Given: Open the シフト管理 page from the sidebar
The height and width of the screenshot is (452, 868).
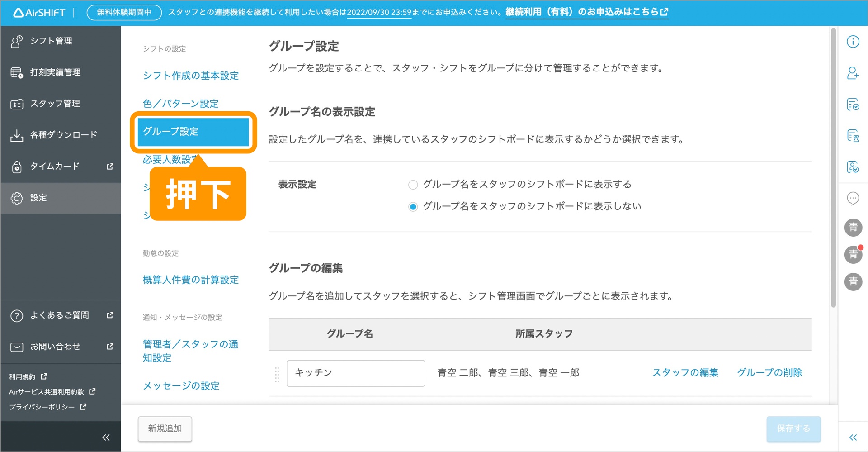Looking at the screenshot, I should (51, 41).
